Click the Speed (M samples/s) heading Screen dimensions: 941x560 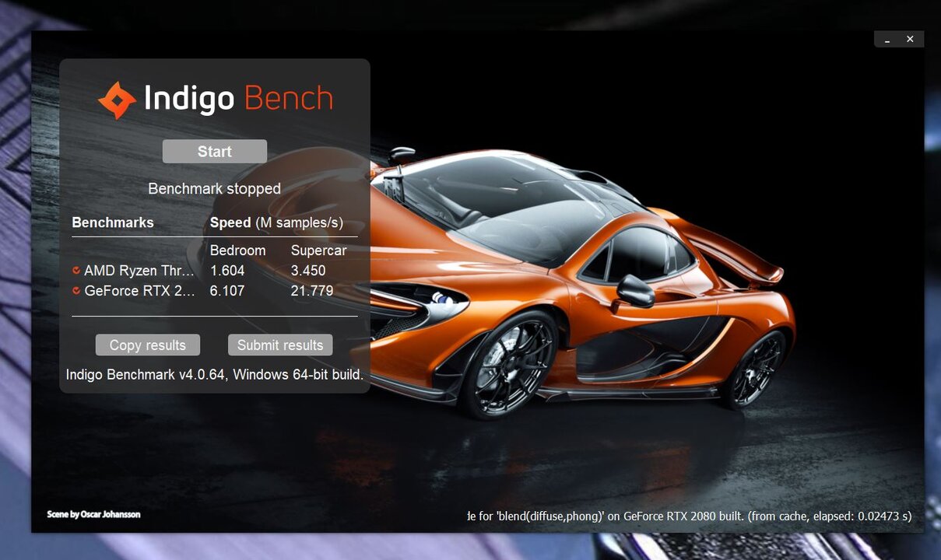coord(276,222)
